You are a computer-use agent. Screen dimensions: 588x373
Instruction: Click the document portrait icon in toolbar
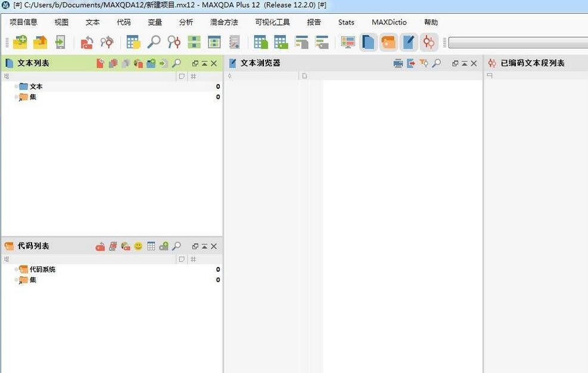click(x=301, y=42)
